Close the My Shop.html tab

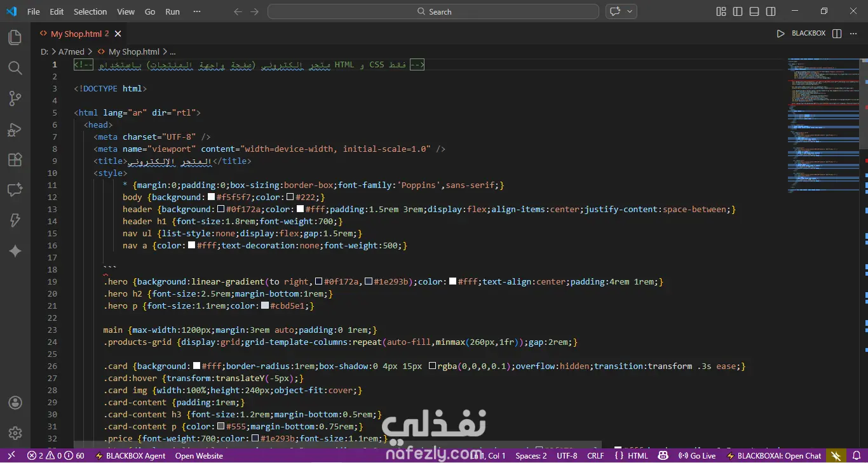[x=118, y=34]
